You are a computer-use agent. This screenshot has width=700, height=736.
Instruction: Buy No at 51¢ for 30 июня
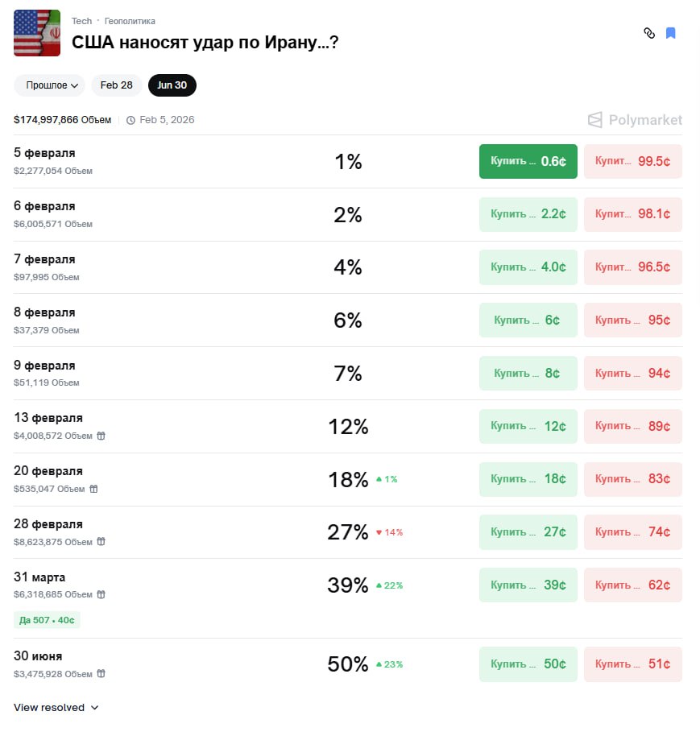pyautogui.click(x=632, y=664)
